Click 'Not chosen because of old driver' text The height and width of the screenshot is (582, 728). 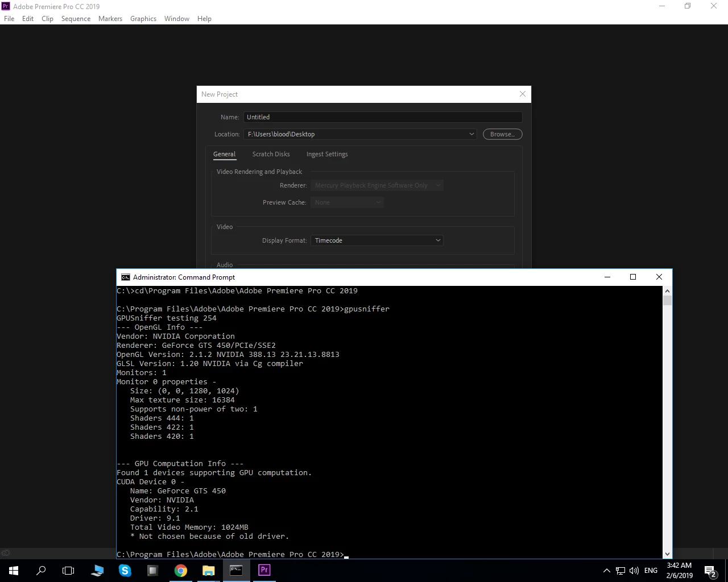coord(214,537)
